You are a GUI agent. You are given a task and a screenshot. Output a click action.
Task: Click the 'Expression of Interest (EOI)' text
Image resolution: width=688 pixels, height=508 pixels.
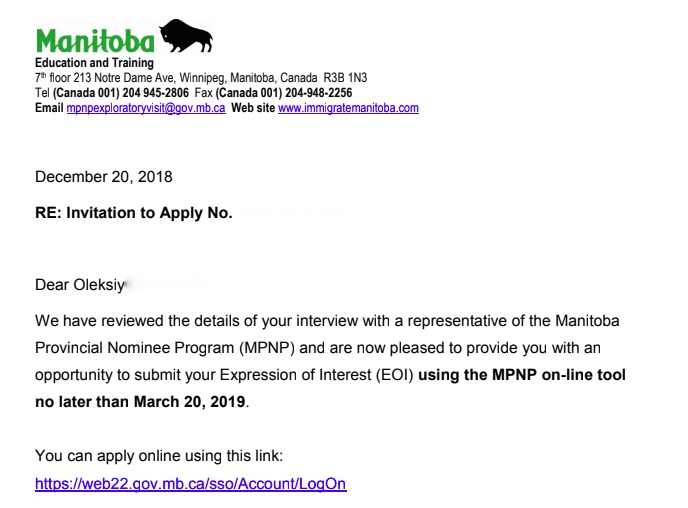pos(324,376)
